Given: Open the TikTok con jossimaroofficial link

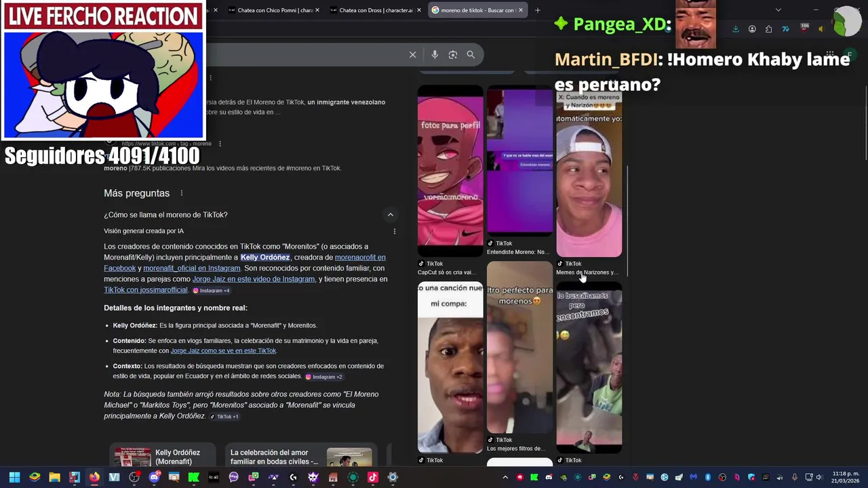Looking at the screenshot, I should coord(146,290).
